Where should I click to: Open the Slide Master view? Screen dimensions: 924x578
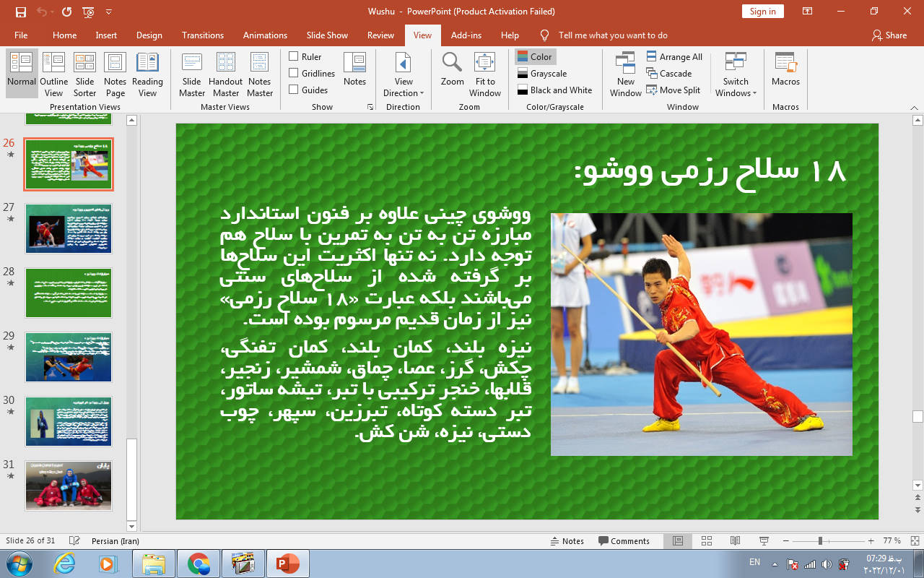pos(192,74)
